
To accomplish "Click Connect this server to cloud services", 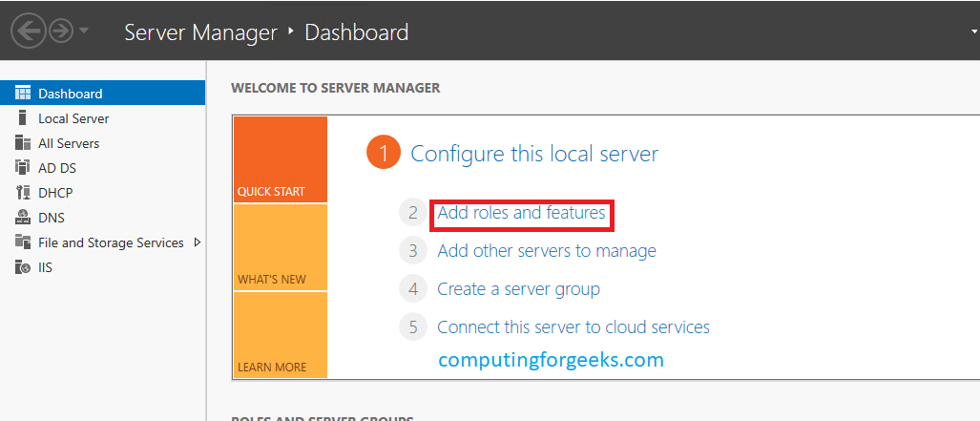I will click(573, 327).
